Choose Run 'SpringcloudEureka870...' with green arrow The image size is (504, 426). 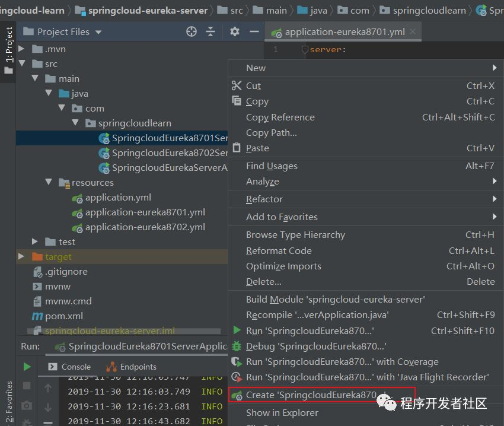point(366,330)
